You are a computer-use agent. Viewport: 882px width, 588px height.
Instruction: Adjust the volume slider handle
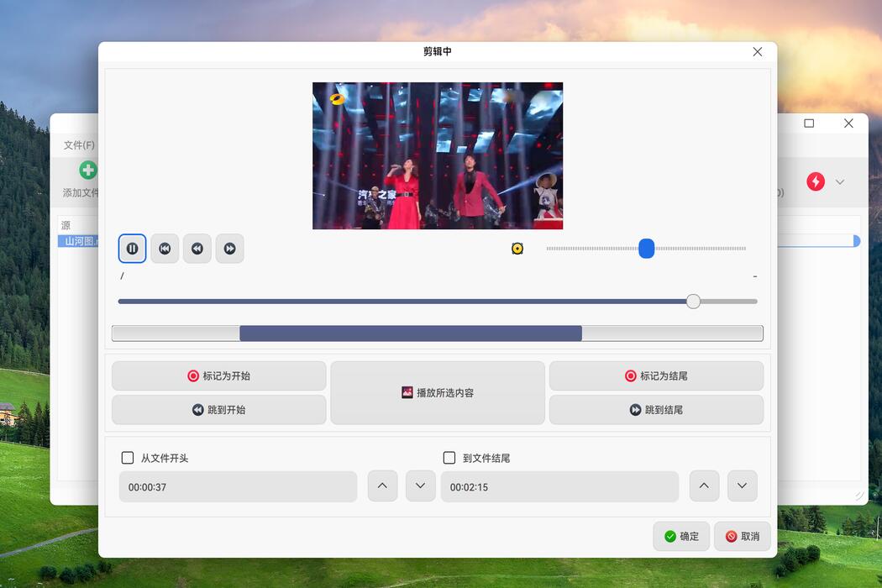coord(646,248)
